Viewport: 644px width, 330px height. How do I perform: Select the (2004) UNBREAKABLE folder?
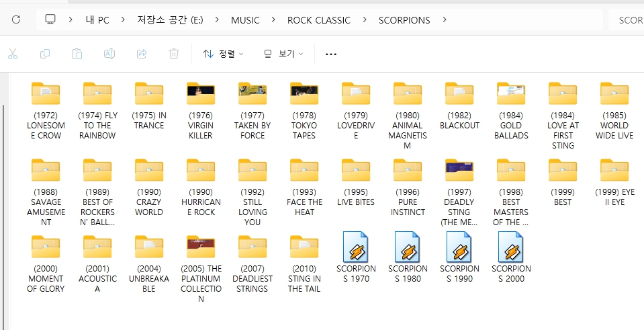[149, 263]
